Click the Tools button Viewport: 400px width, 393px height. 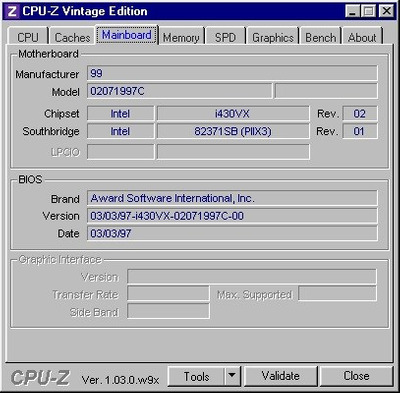click(x=197, y=377)
